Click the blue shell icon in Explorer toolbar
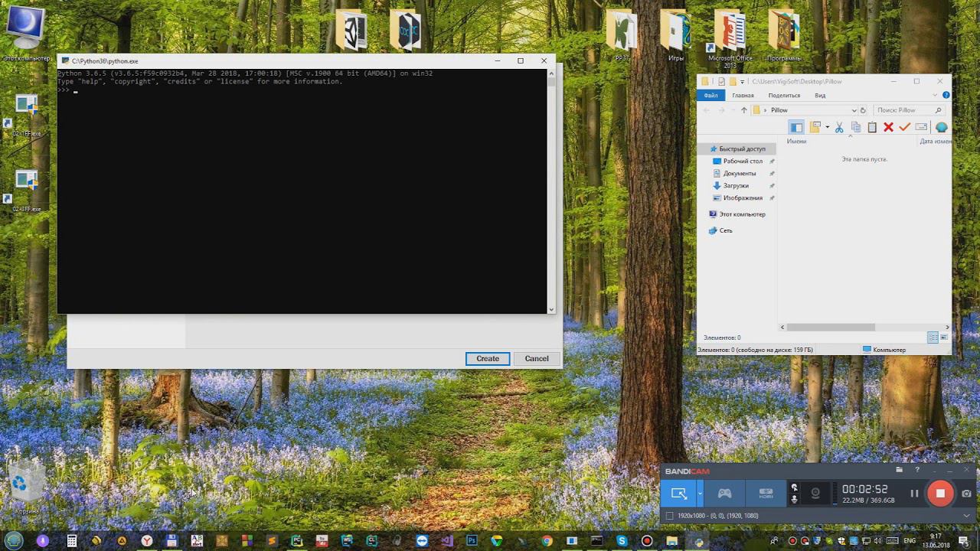The width and height of the screenshot is (980, 551). click(x=941, y=127)
